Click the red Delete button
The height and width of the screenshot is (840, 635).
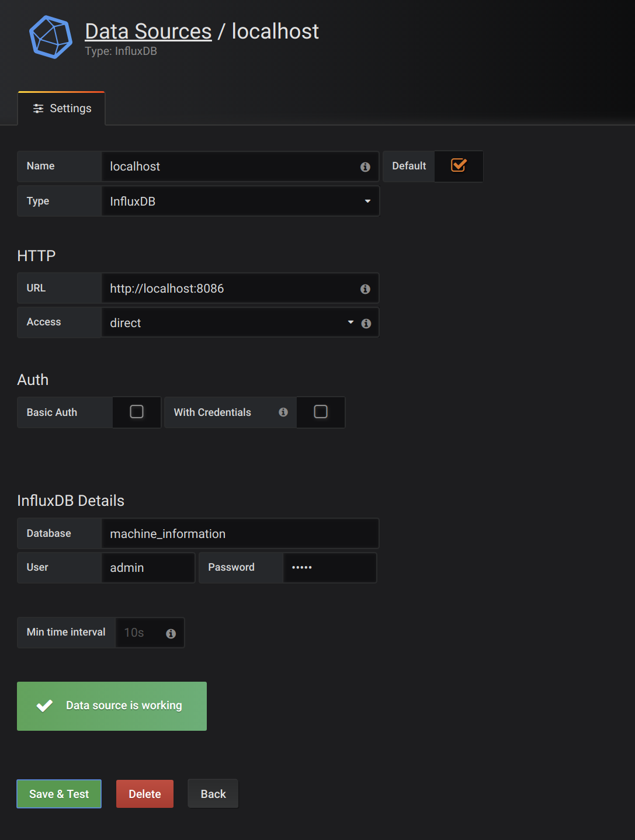click(x=145, y=794)
